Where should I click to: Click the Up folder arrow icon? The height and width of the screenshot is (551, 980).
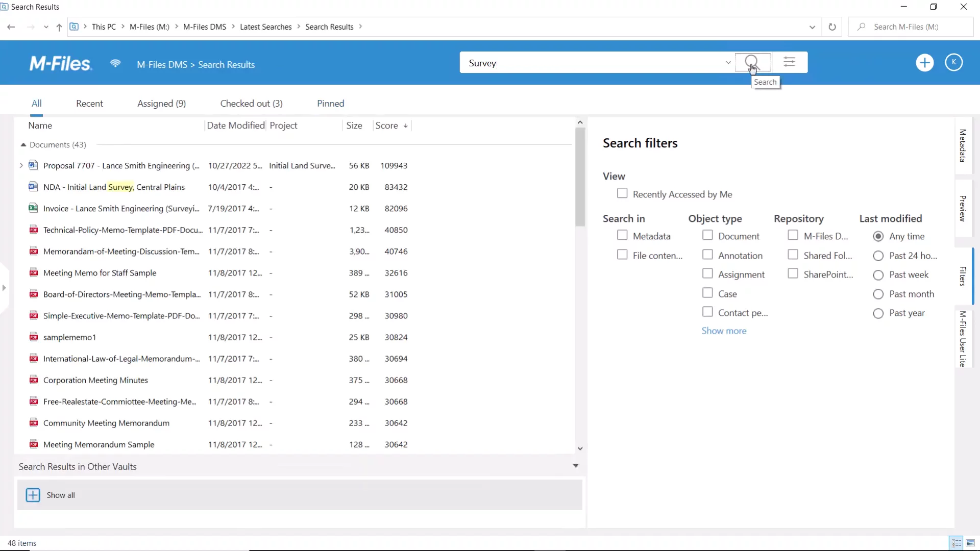(59, 27)
